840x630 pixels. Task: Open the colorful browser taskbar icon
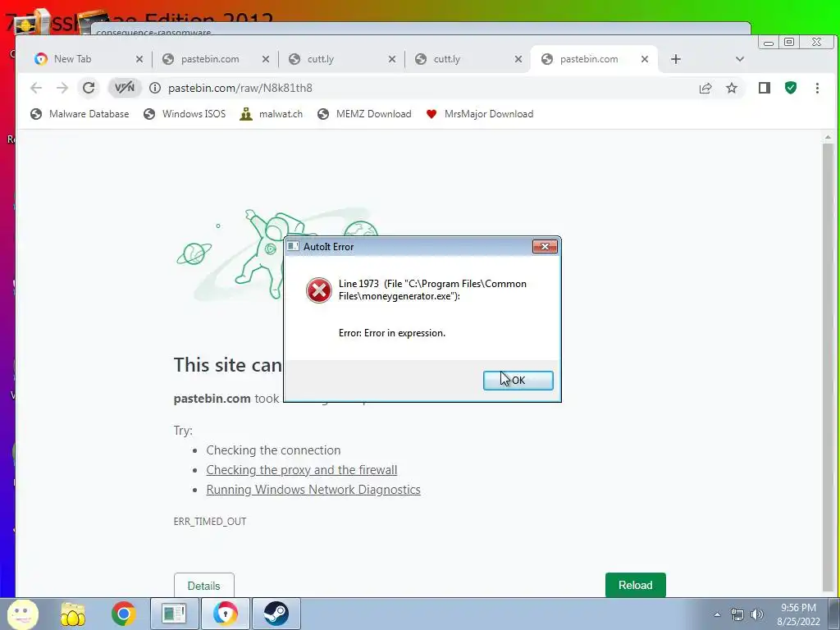226,614
